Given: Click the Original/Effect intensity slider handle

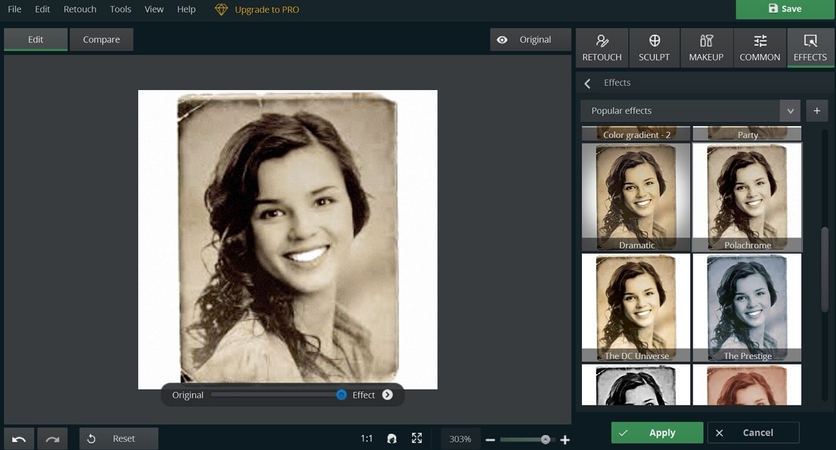Looking at the screenshot, I should [x=341, y=395].
